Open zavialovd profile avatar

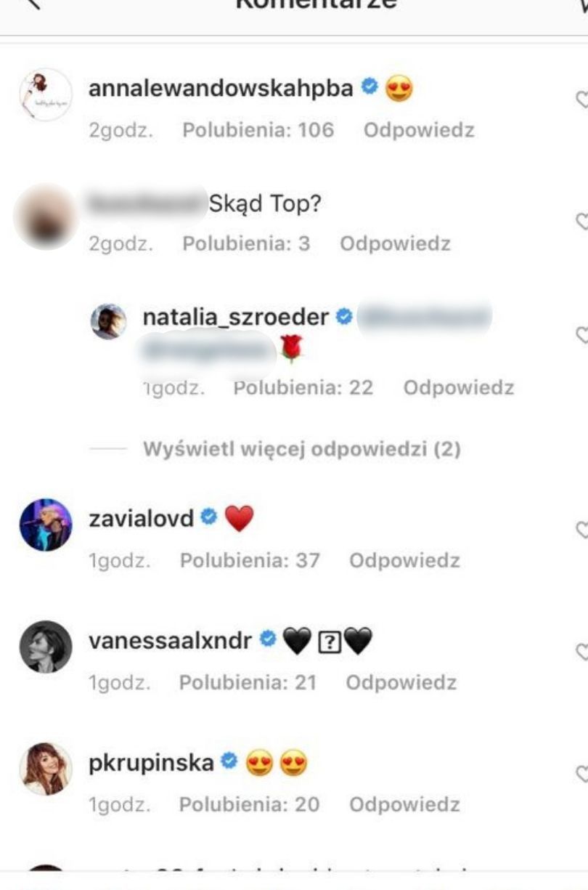pyautogui.click(x=45, y=525)
